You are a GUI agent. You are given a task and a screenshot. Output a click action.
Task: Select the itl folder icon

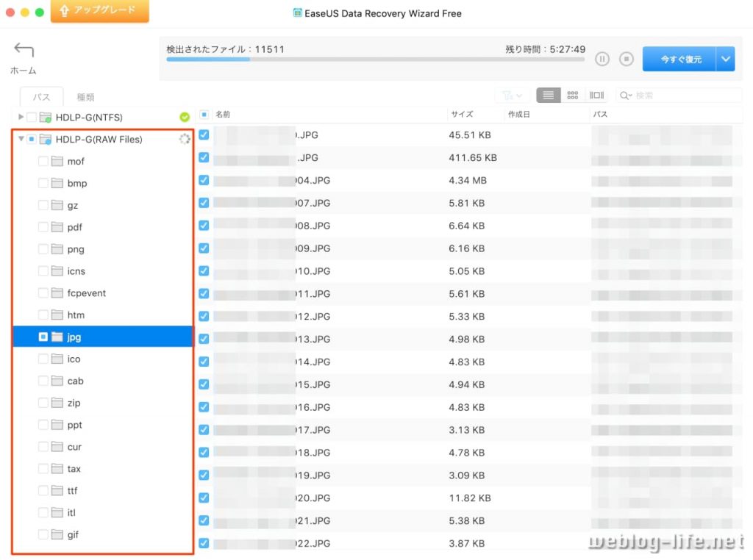[57, 512]
